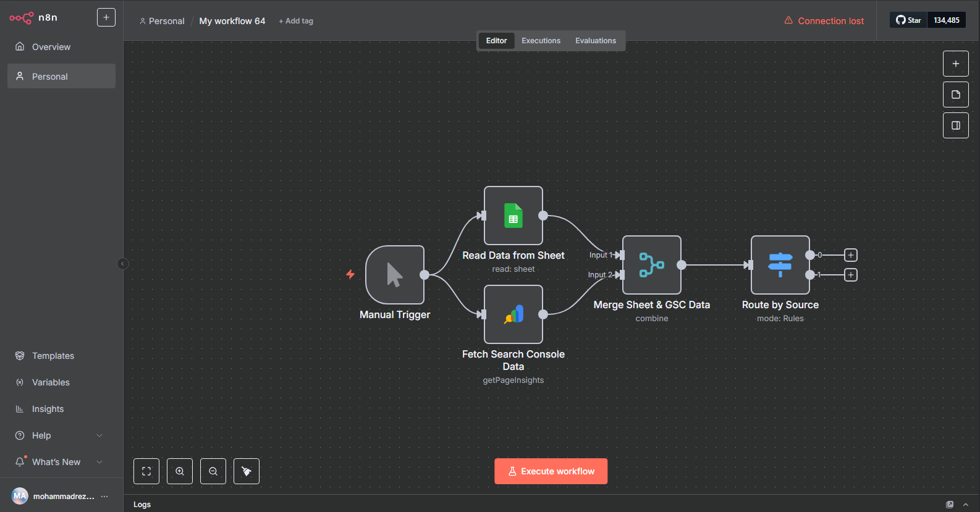Click the Merge Sheet & GSC Data node
Viewport: 980px width, 512px height.
651,265
